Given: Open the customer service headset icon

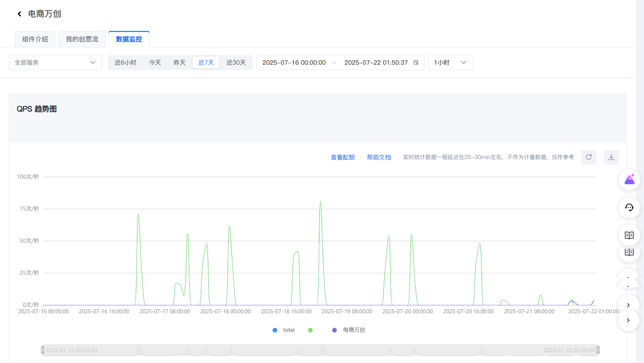Looking at the screenshot, I should (629, 207).
